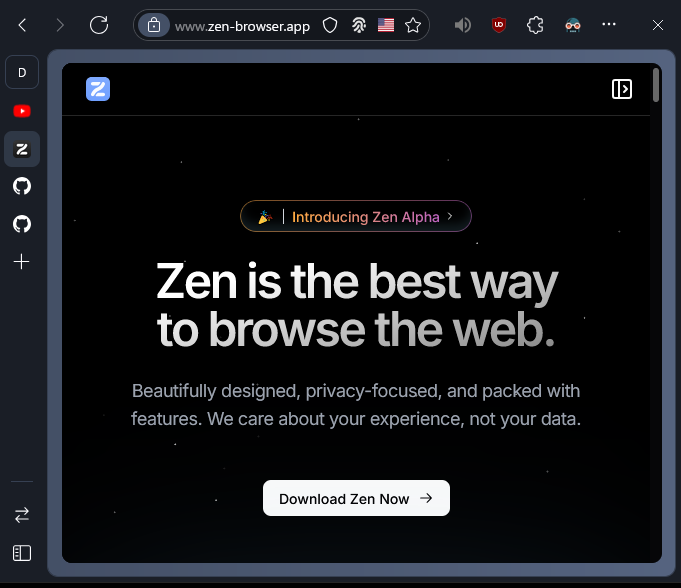This screenshot has width=681, height=588.
Task: Open the three-dot application menu
Action: (608, 24)
